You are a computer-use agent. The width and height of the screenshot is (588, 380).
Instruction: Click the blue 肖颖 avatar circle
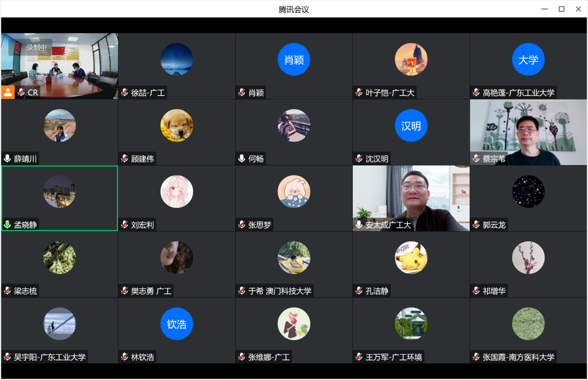click(x=294, y=59)
